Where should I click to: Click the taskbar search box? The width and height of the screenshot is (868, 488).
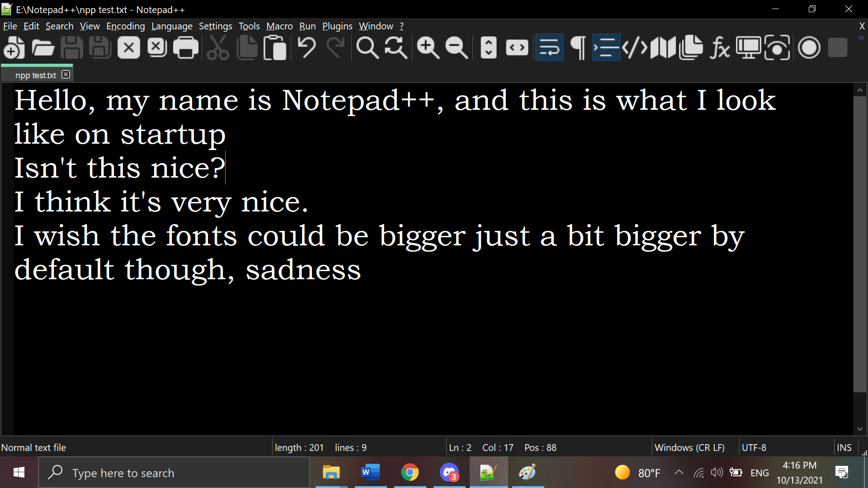174,473
